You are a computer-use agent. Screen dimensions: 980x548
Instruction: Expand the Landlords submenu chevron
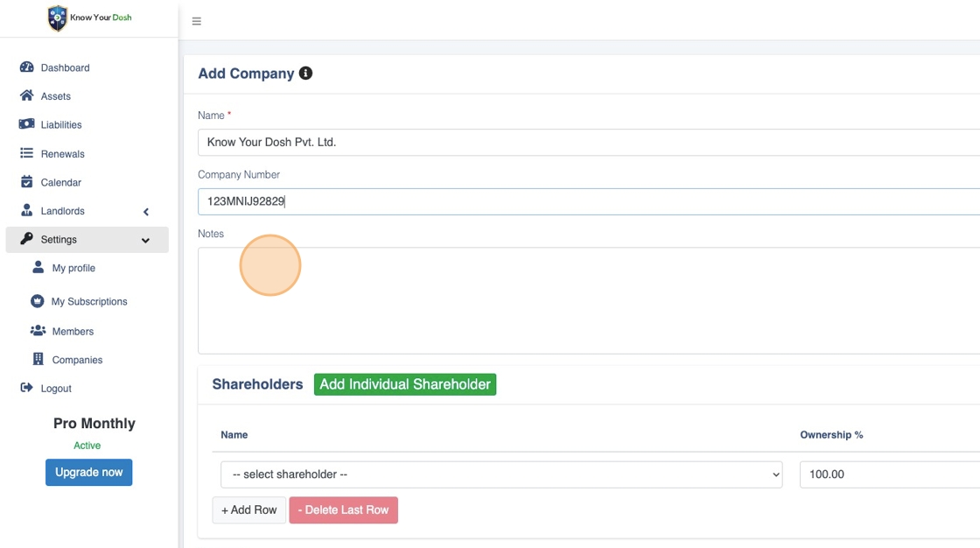pos(146,211)
